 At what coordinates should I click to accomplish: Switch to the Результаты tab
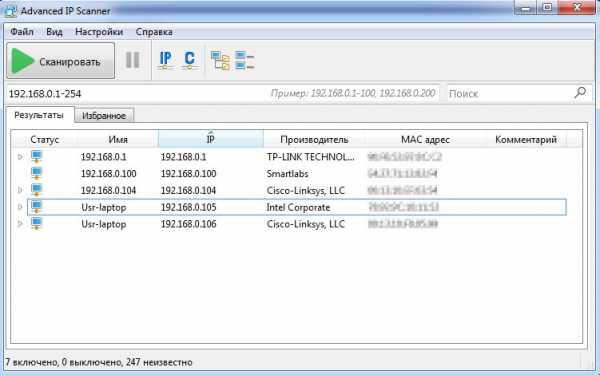pos(39,115)
